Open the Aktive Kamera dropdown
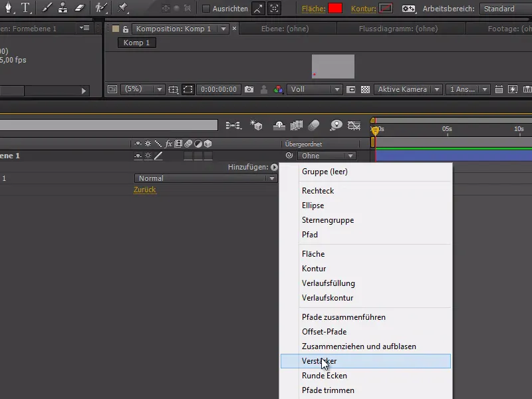The image size is (532, 399). pos(408,89)
